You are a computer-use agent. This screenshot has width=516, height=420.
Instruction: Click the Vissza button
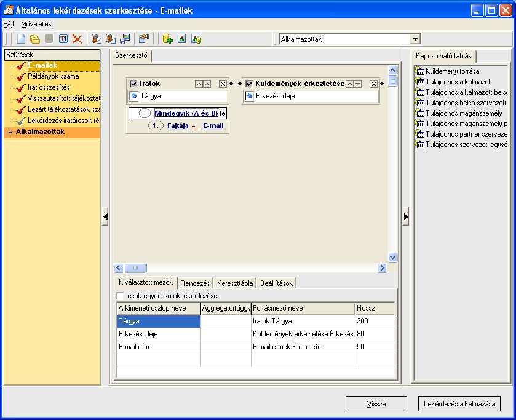click(x=376, y=403)
